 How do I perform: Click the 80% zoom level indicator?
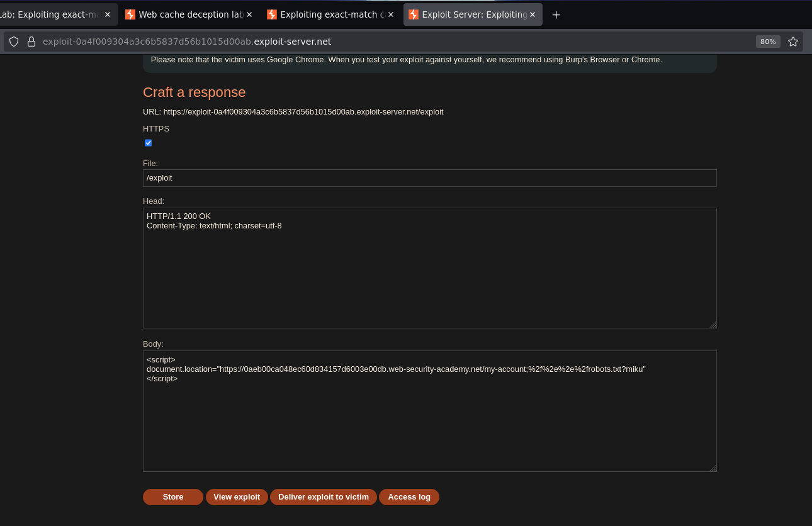pos(768,42)
